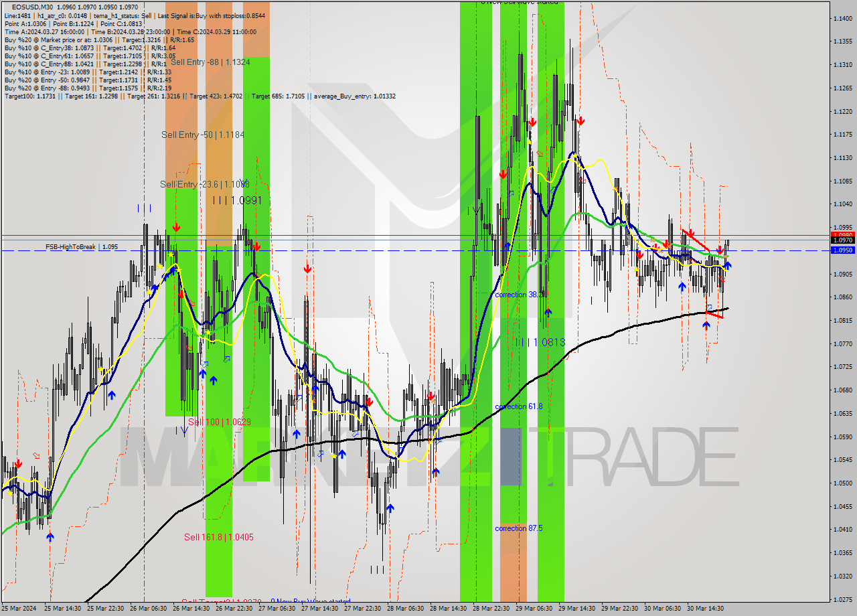
Task: Click the 1.1040 price axis value
Action: [x=842, y=204]
